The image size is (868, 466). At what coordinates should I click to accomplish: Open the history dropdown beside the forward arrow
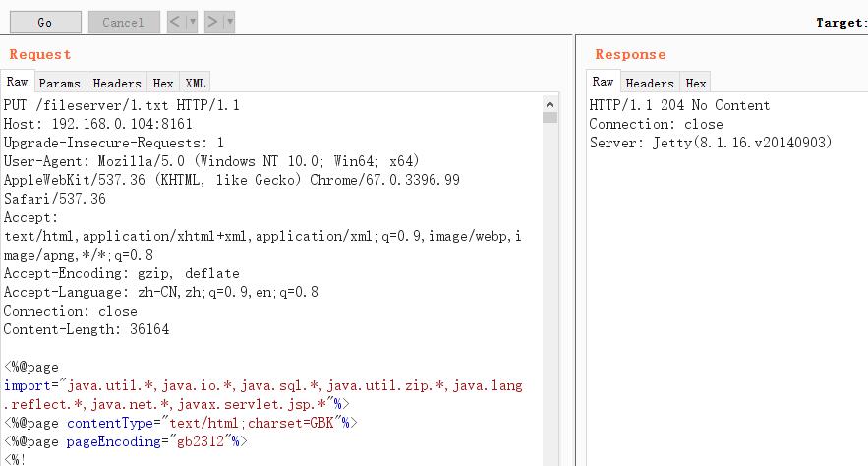click(229, 22)
